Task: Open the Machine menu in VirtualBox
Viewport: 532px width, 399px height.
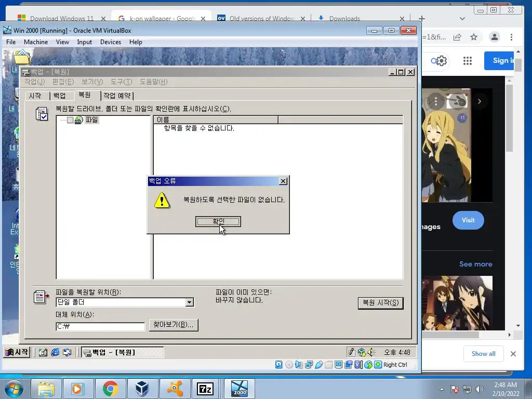Action: [36, 42]
